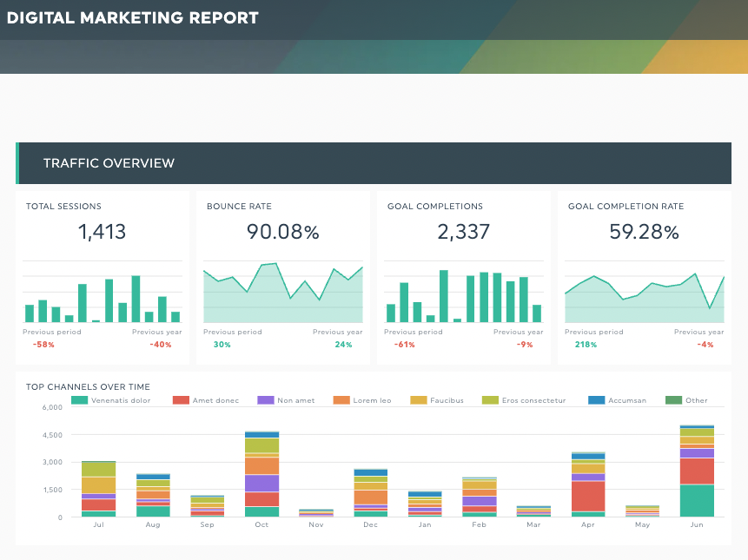The image size is (748, 560).
Task: Click the Jun x-axis month label
Action: (697, 524)
